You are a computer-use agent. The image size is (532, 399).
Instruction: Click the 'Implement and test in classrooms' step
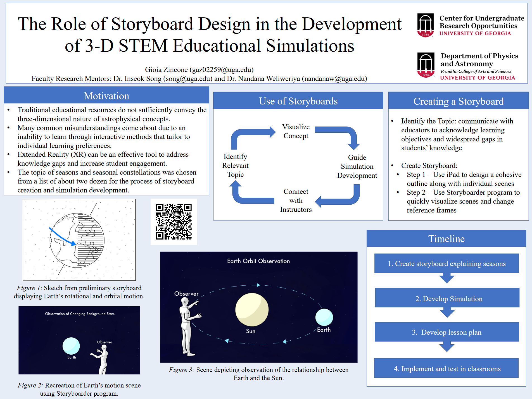(446, 369)
